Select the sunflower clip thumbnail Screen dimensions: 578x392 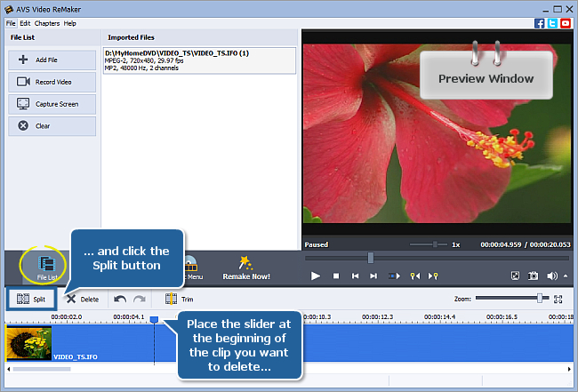(29, 343)
